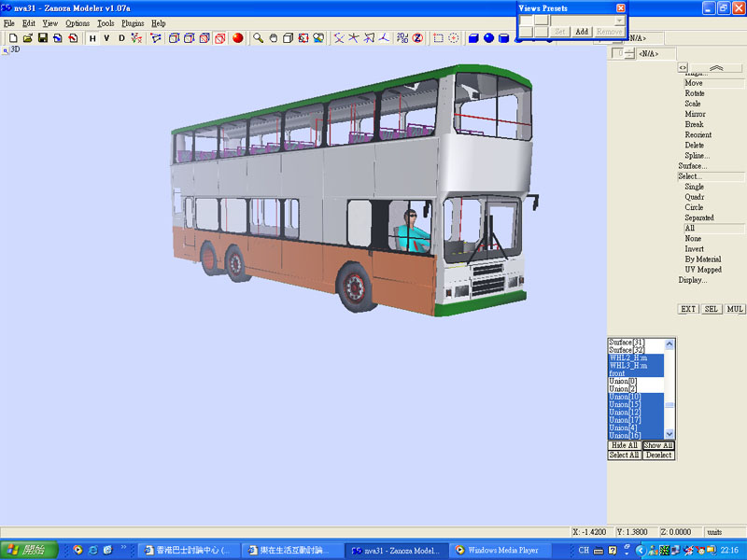
Task: Click the New file icon
Action: tap(13, 38)
